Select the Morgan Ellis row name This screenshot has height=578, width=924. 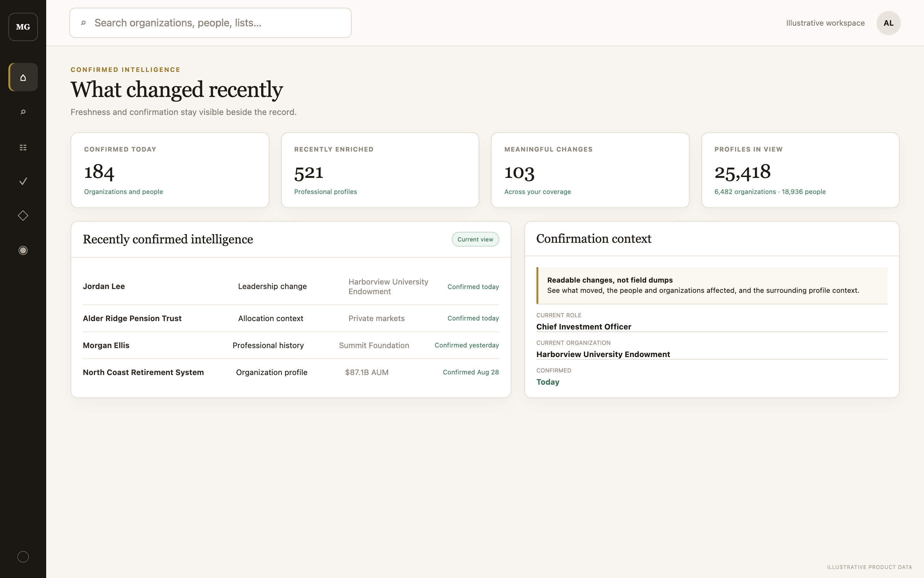106,345
